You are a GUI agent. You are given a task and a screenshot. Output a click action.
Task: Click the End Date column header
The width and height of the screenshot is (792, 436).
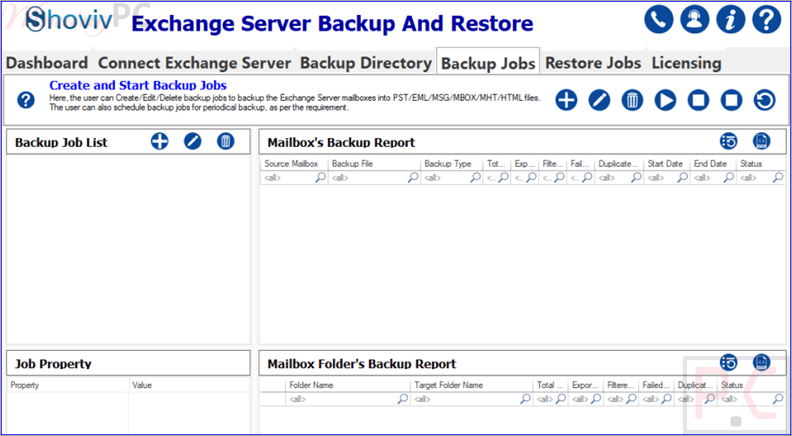(713, 164)
